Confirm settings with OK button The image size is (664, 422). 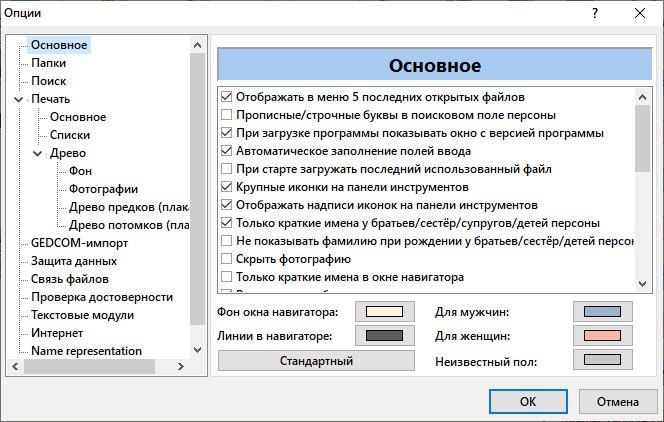point(528,401)
